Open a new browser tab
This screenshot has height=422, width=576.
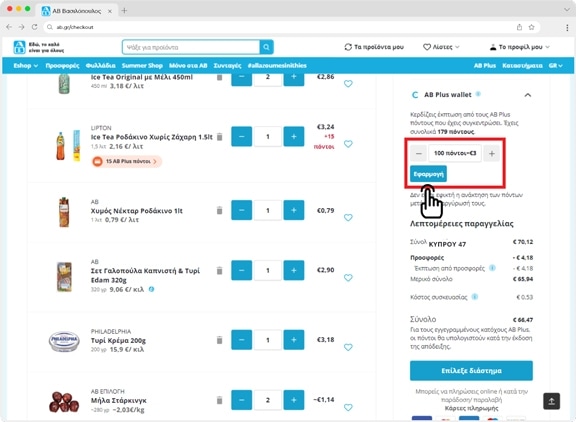pos(124,11)
